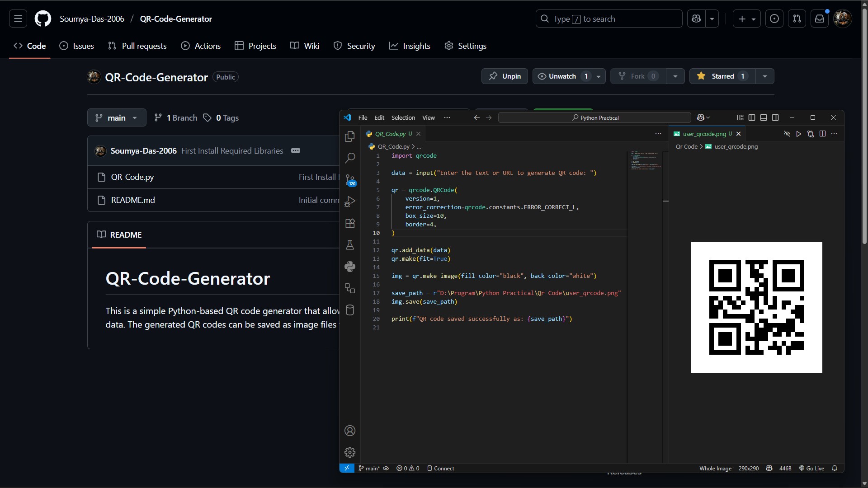Click the generated QR code image preview
Screen dimensions: 868x488
coord(757,307)
